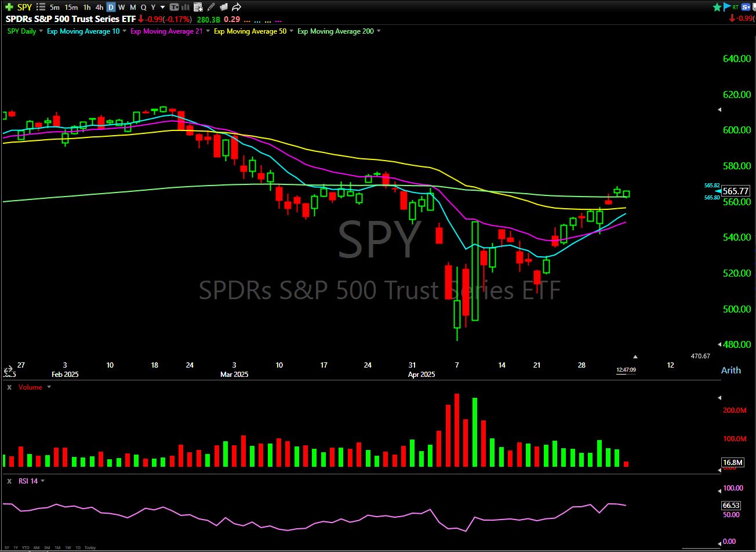Click the green plus add-symbol icon
This screenshot has height=552, width=756.
pos(9,7)
